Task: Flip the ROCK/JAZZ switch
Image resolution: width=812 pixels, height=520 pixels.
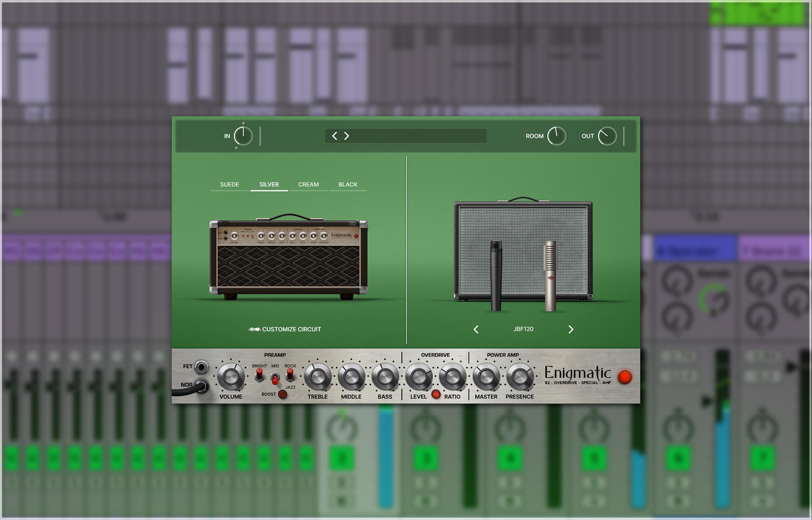Action: coord(290,375)
